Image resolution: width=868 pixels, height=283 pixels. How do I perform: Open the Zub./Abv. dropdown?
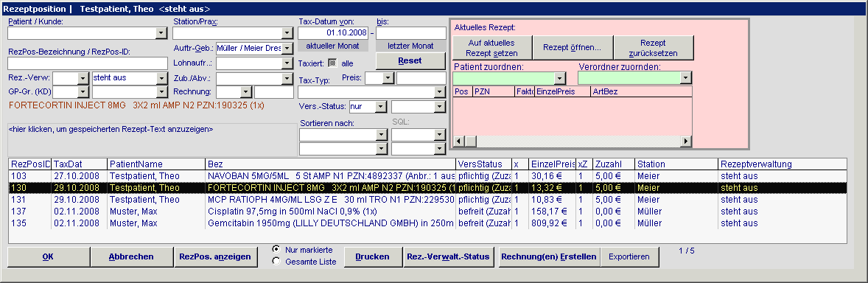287,78
